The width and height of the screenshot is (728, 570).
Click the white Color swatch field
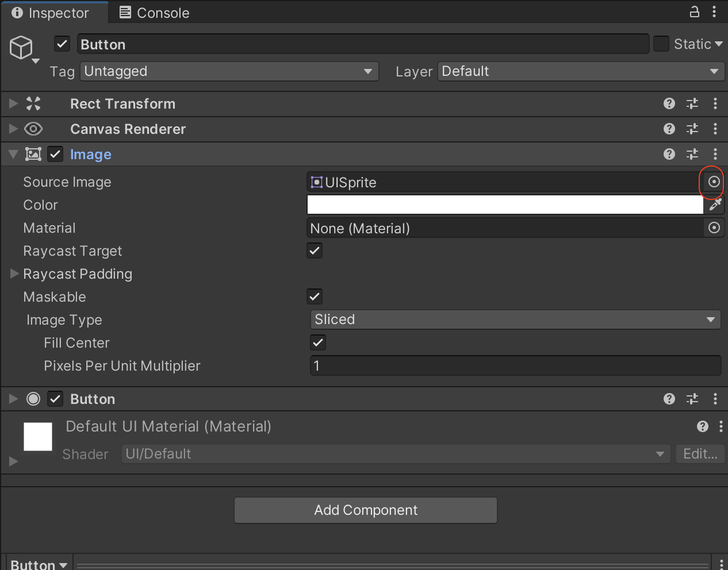pyautogui.click(x=505, y=205)
